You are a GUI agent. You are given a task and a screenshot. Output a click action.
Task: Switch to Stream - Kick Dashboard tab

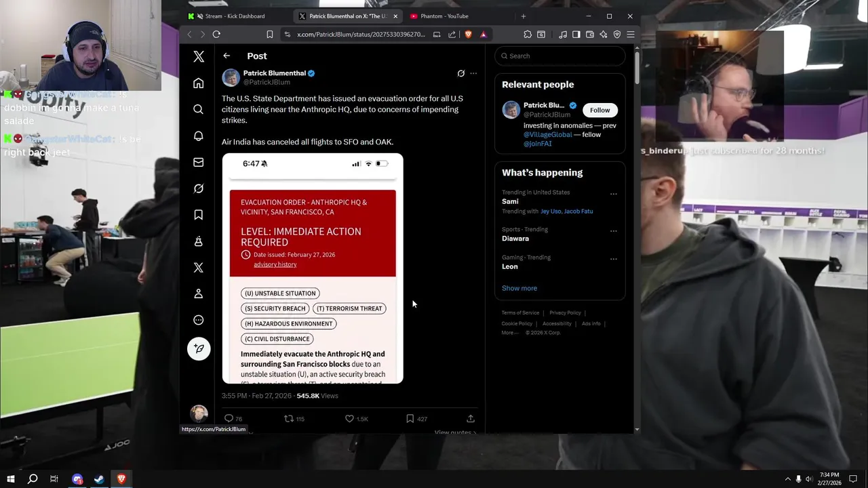tap(235, 16)
